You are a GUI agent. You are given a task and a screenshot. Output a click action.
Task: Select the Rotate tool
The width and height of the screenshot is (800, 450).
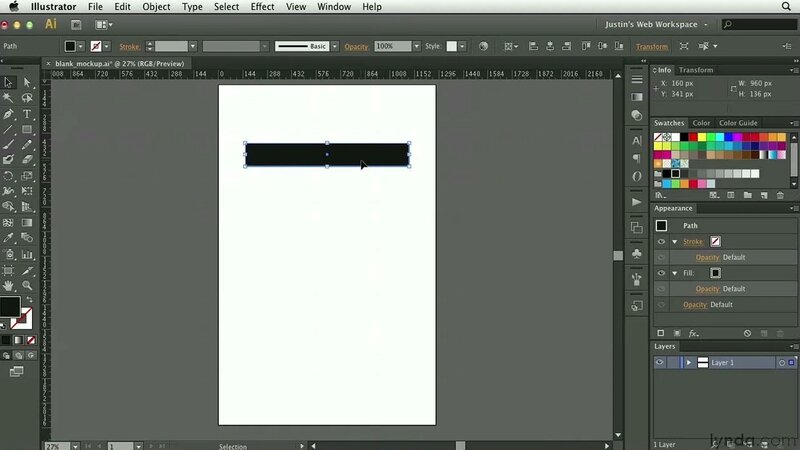click(8, 176)
